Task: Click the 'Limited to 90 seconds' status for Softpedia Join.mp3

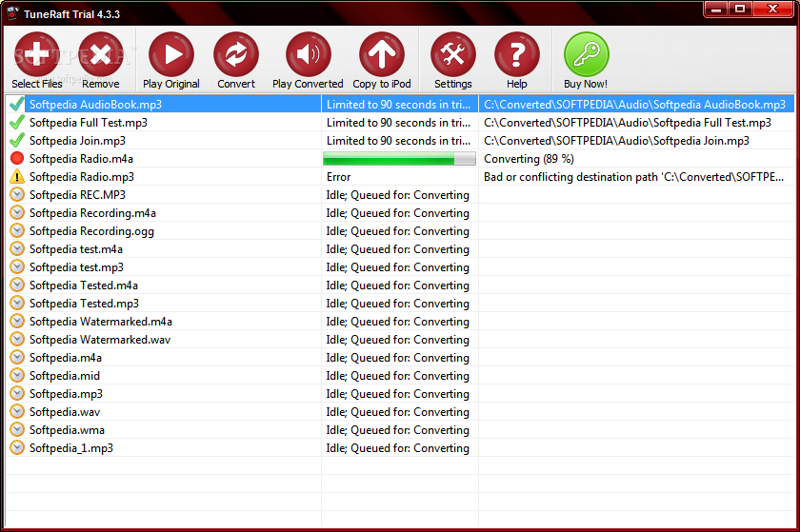Action: (x=398, y=140)
